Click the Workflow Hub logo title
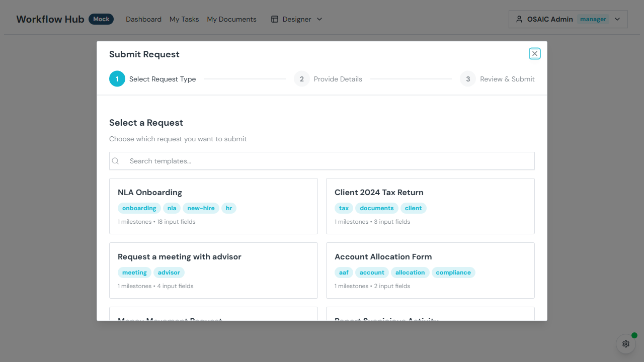Screen dimensions: 644x362 point(50,19)
